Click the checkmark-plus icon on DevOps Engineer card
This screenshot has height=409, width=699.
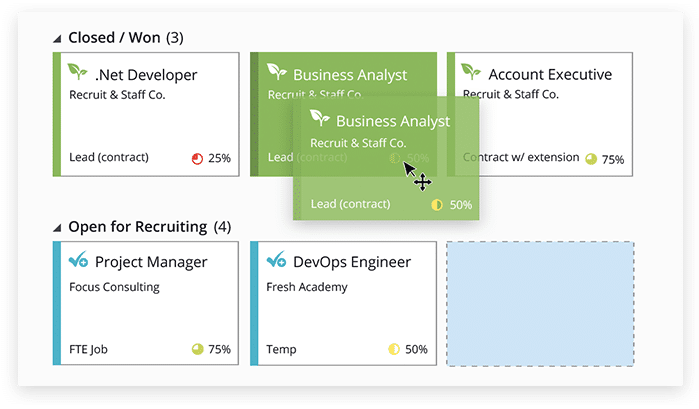point(276,261)
